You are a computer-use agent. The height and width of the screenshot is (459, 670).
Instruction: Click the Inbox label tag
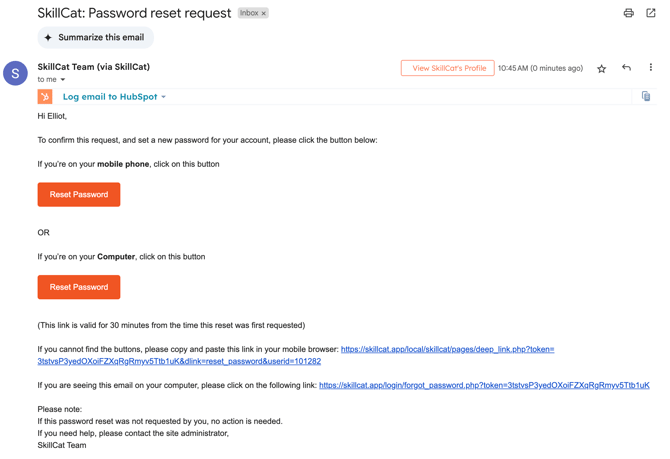[249, 13]
